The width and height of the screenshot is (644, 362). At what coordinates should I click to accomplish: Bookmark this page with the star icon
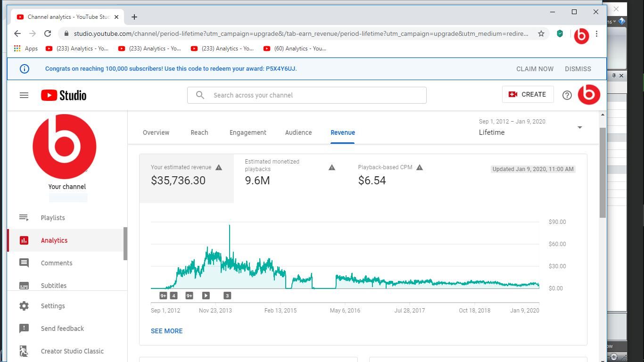pyautogui.click(x=541, y=33)
